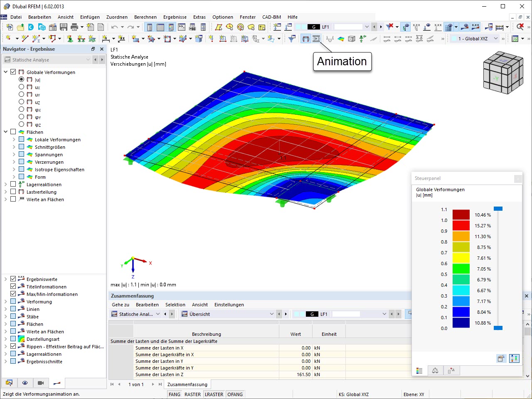Image resolution: width=532 pixels, height=399 pixels.
Task: Expand the Schnittgrößen tree node
Action: 14,147
